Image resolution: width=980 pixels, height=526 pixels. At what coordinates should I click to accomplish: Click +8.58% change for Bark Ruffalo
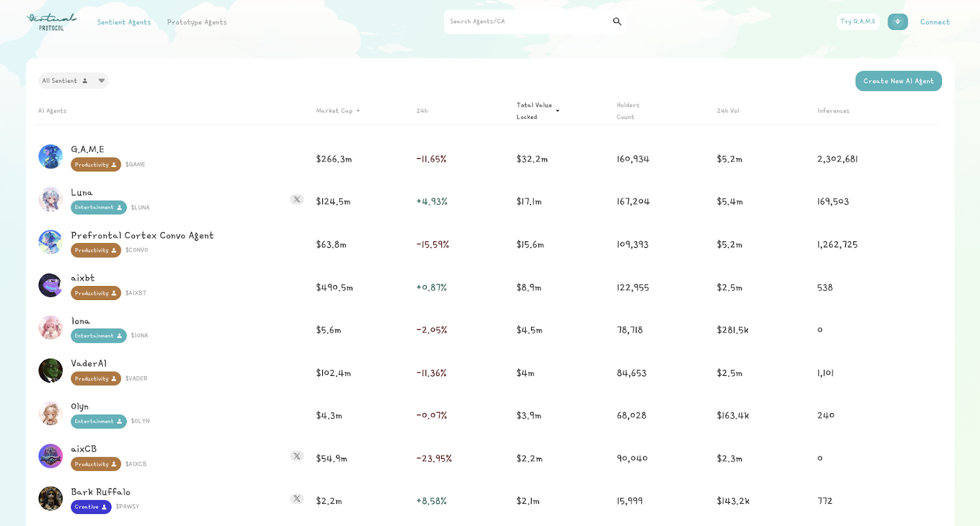click(432, 501)
